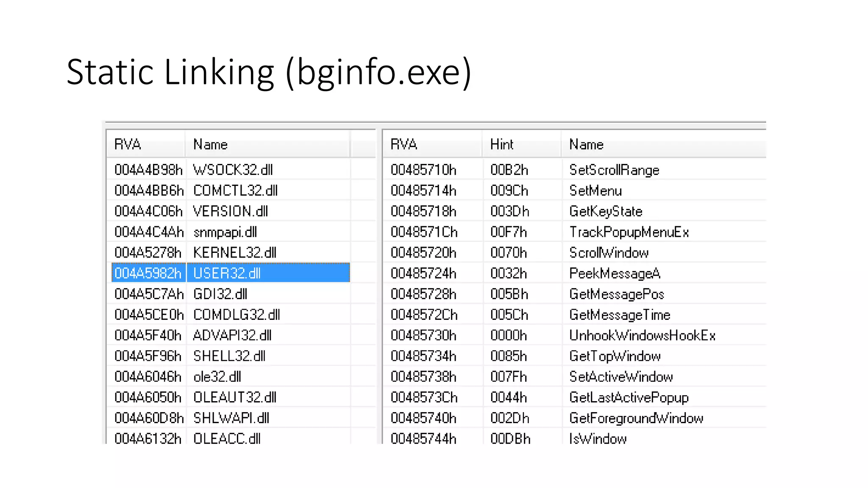Click hint value 00DBh
This screenshot has height=488, width=868.
(510, 438)
